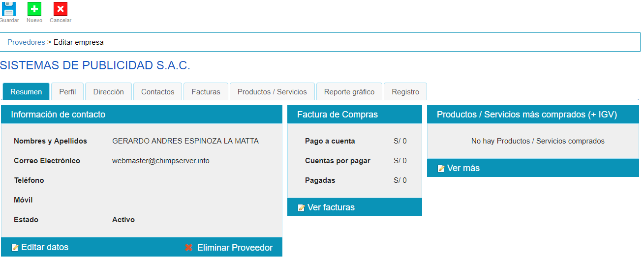This screenshot has height=259, width=644.
Task: Click the green Nuevo plus icon
Action: click(34, 9)
